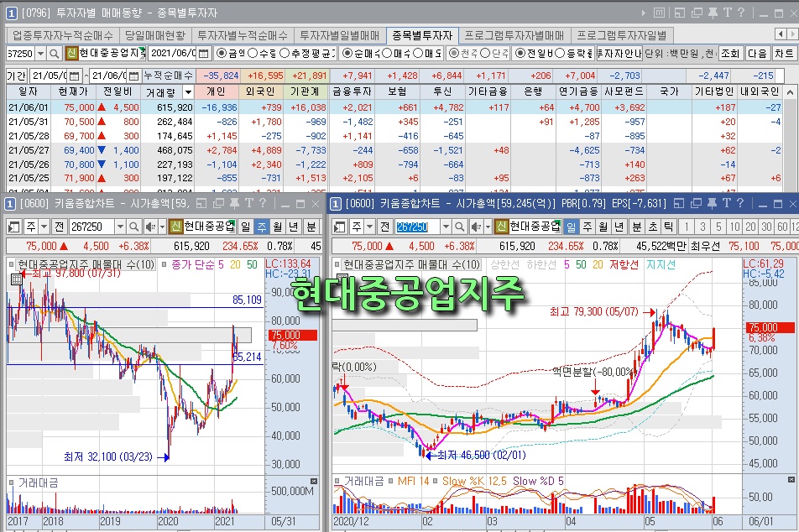Click the 267250 code input in the daily chart
The height and width of the screenshot is (532, 799).
click(419, 227)
